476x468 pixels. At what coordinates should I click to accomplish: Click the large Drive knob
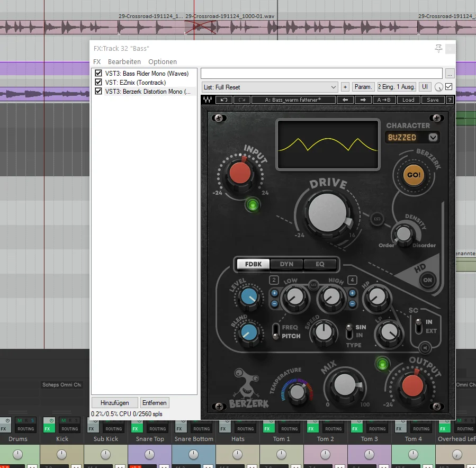[x=328, y=213]
